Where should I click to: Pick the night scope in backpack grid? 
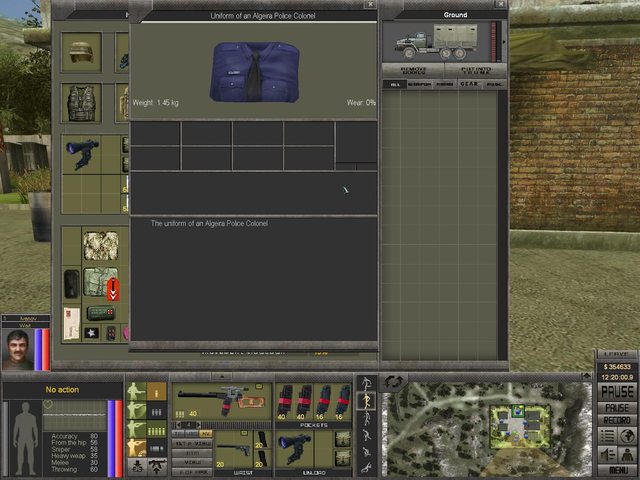pyautogui.click(x=82, y=154)
